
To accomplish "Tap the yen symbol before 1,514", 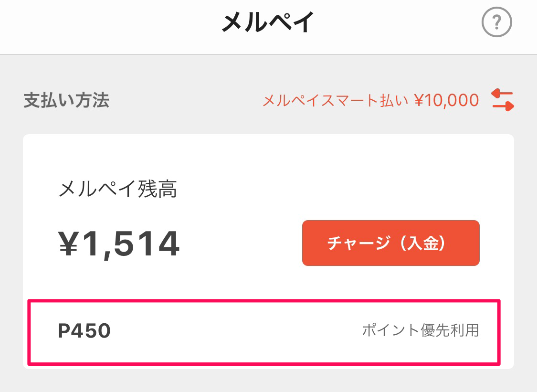I will point(69,243).
